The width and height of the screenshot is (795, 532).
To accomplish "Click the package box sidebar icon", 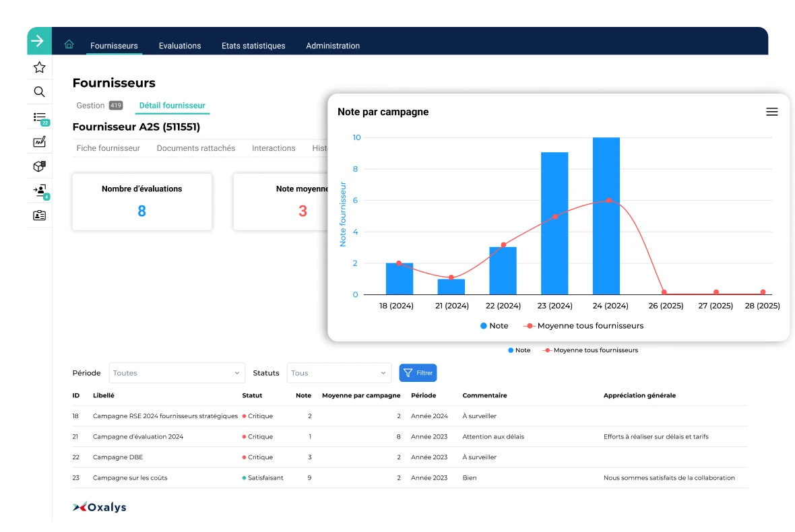I will coord(39,166).
